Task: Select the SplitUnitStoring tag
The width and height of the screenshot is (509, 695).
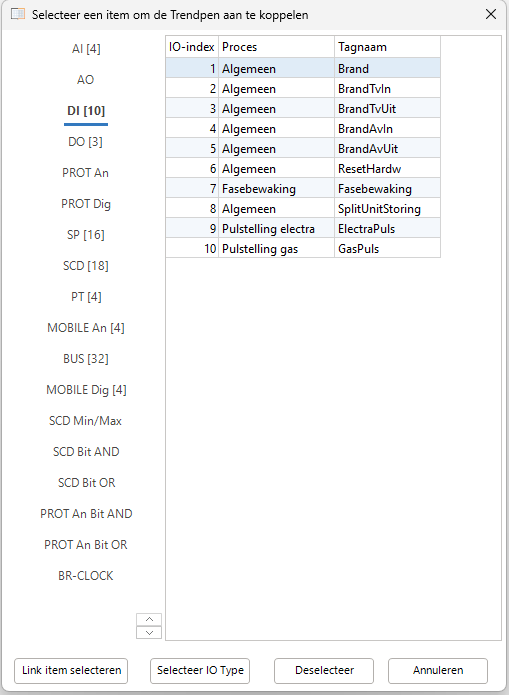Action: point(388,209)
